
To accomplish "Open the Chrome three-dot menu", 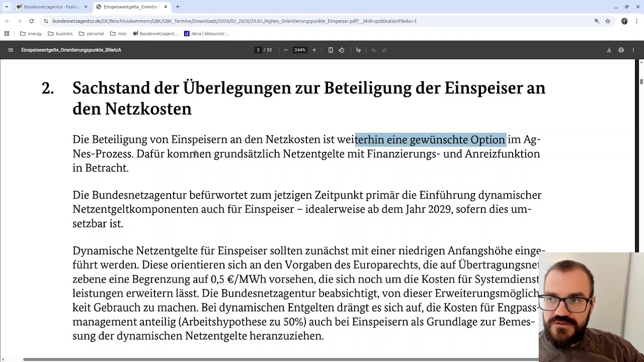I will [x=636, y=21].
